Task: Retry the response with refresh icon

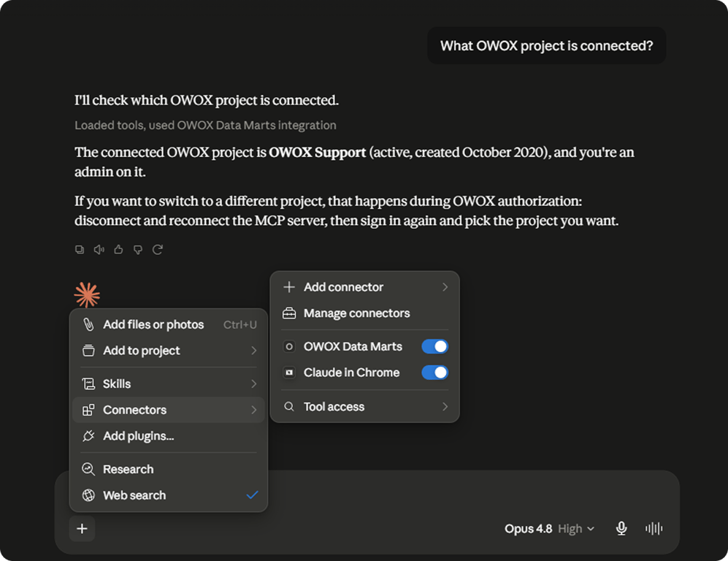Action: tap(158, 250)
